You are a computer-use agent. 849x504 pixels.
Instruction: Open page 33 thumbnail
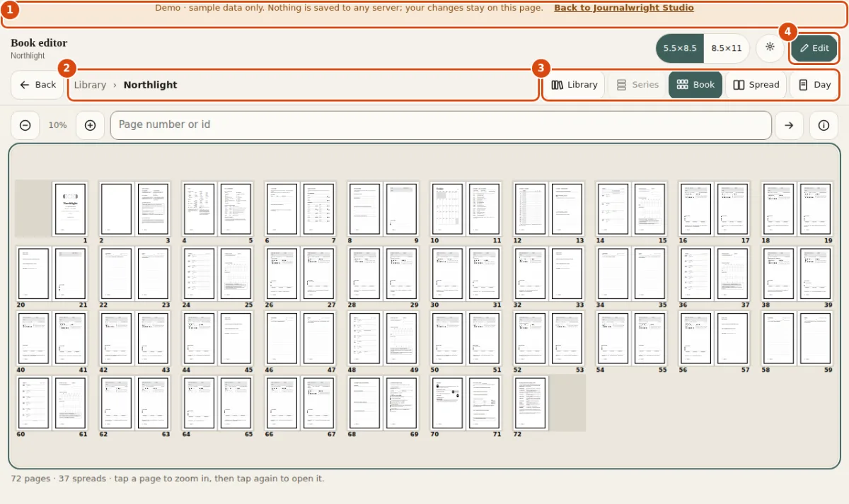pyautogui.click(x=567, y=274)
